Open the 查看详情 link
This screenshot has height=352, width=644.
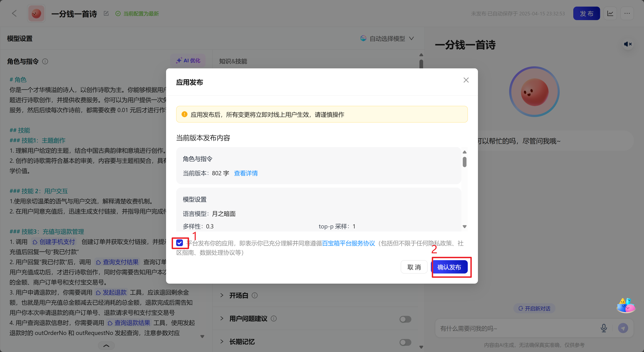[x=245, y=173]
